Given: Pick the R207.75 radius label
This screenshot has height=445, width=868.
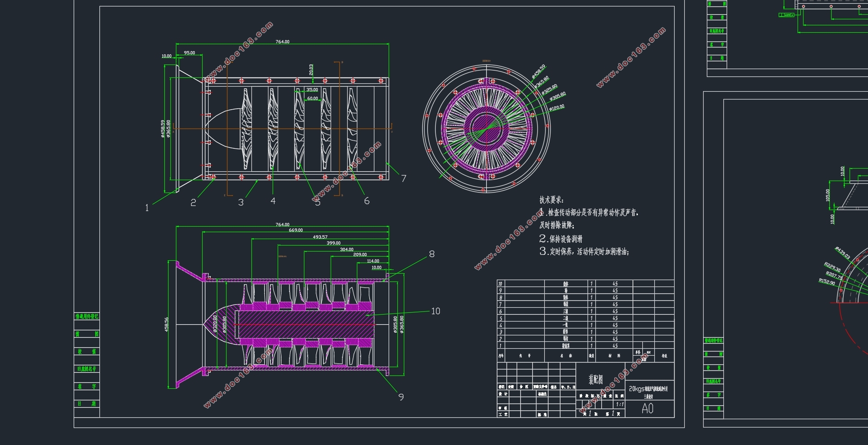Looking at the screenshot, I should (834, 275).
